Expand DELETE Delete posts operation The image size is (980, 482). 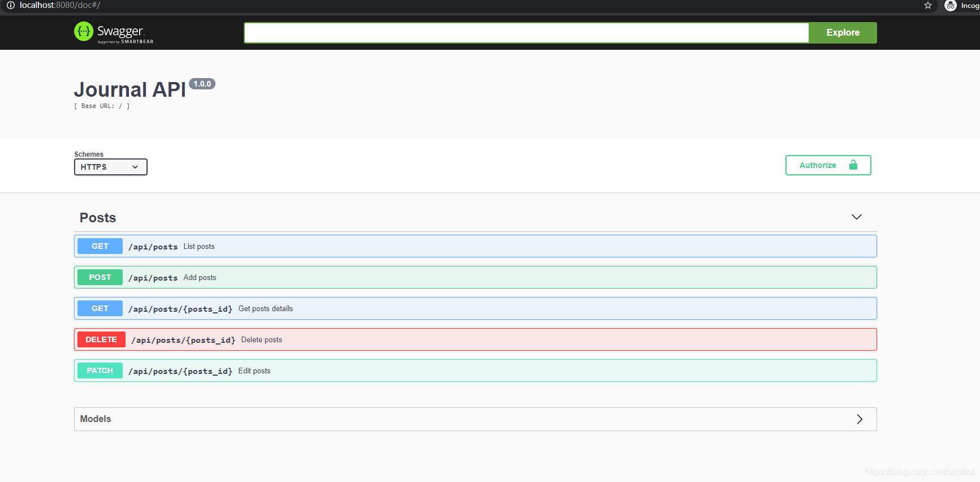pos(476,339)
